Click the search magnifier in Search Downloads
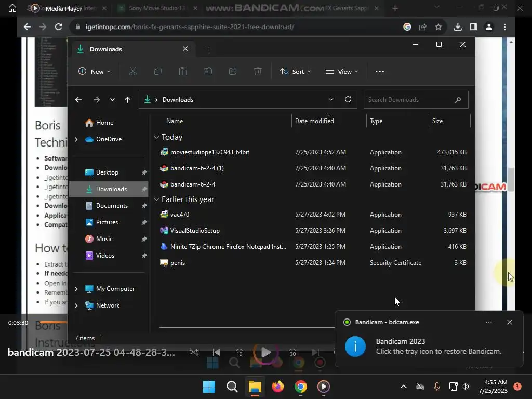The height and width of the screenshot is (399, 532). tap(458, 100)
